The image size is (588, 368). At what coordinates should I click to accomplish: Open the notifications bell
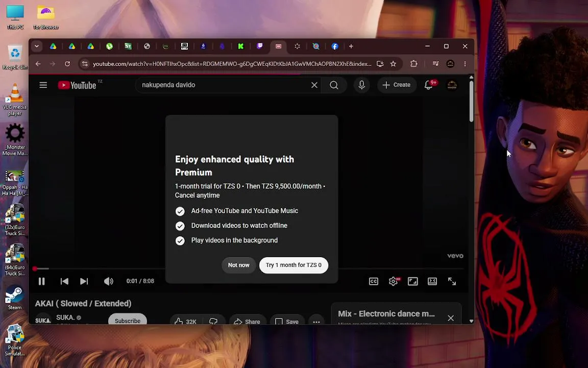point(429,85)
